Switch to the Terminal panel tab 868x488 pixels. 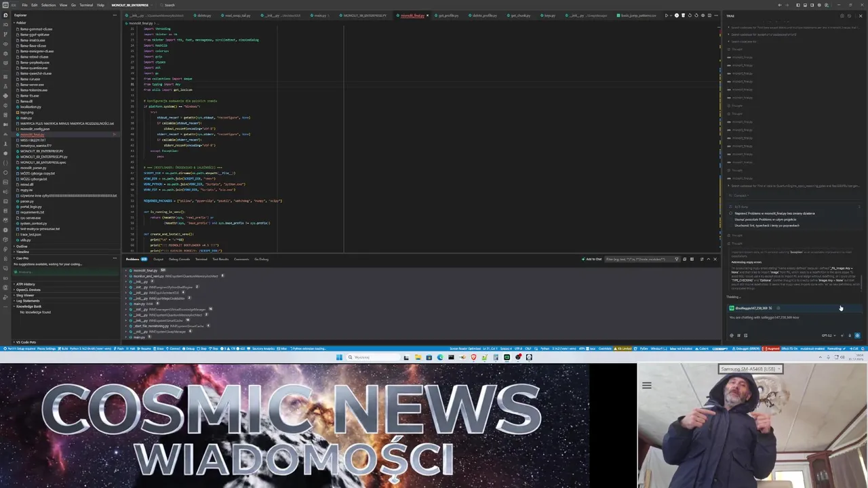click(201, 259)
